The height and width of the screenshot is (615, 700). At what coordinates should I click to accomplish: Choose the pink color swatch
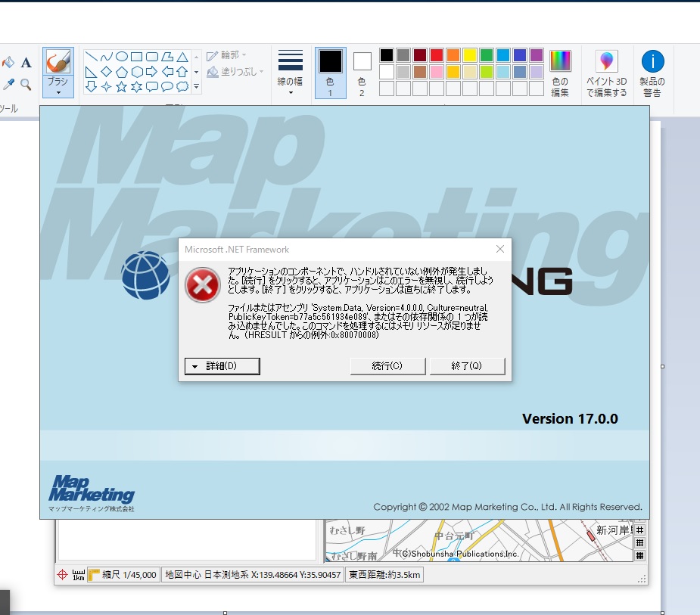[437, 72]
